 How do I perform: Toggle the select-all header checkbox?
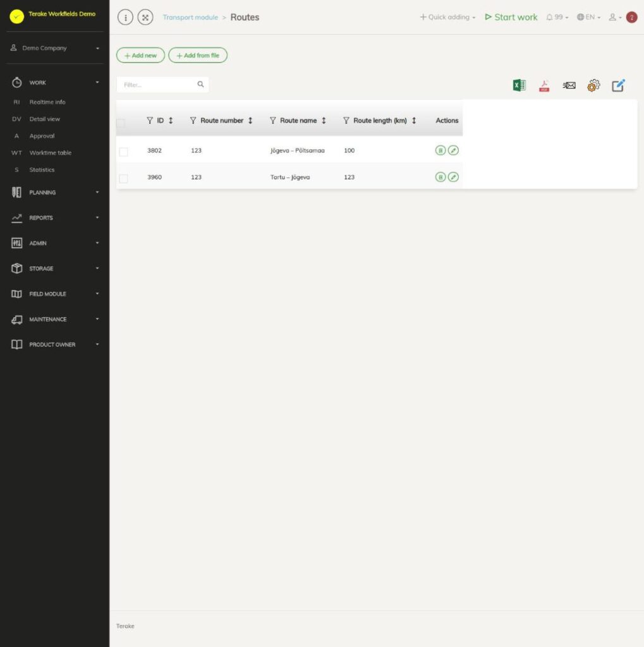click(121, 123)
